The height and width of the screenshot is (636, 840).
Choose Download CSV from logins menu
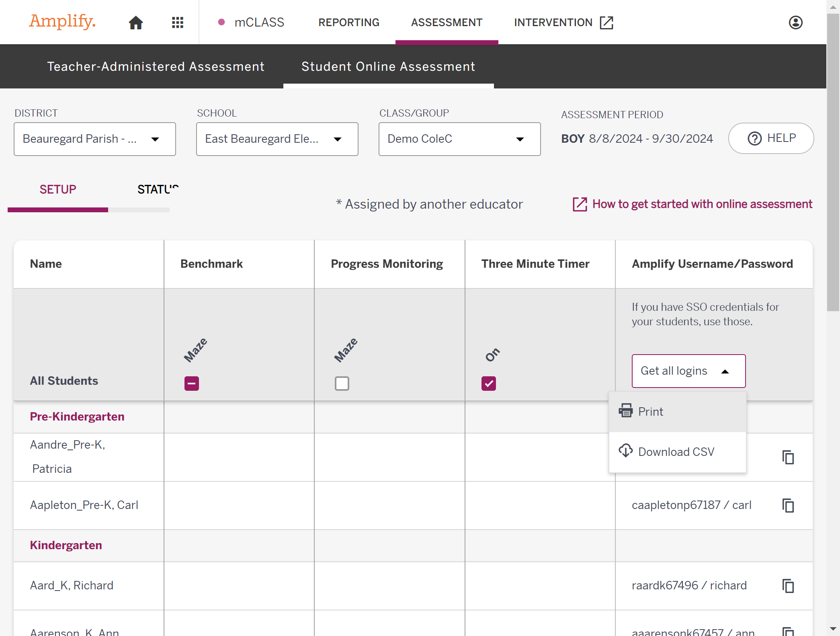(x=678, y=452)
